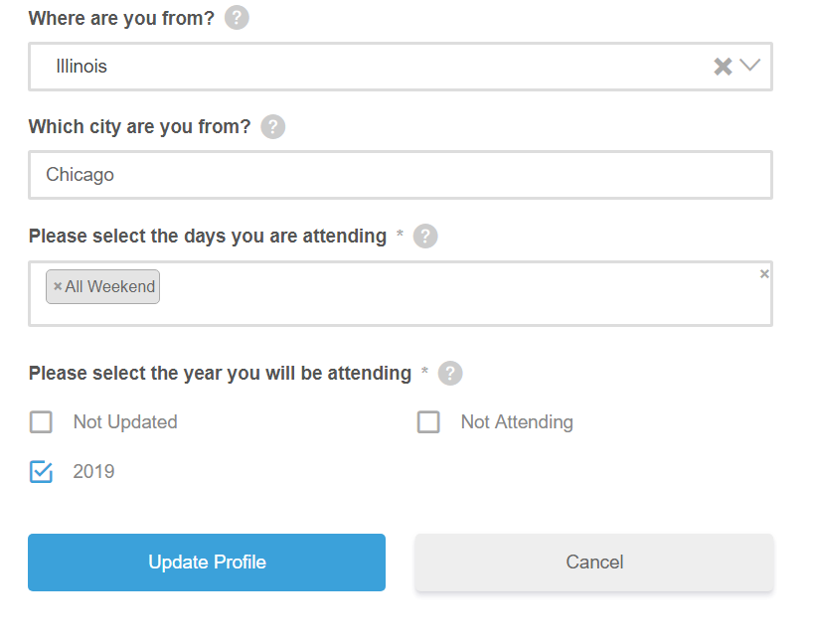Click the blue Update Profile button
This screenshot has width=814, height=644.
click(207, 563)
